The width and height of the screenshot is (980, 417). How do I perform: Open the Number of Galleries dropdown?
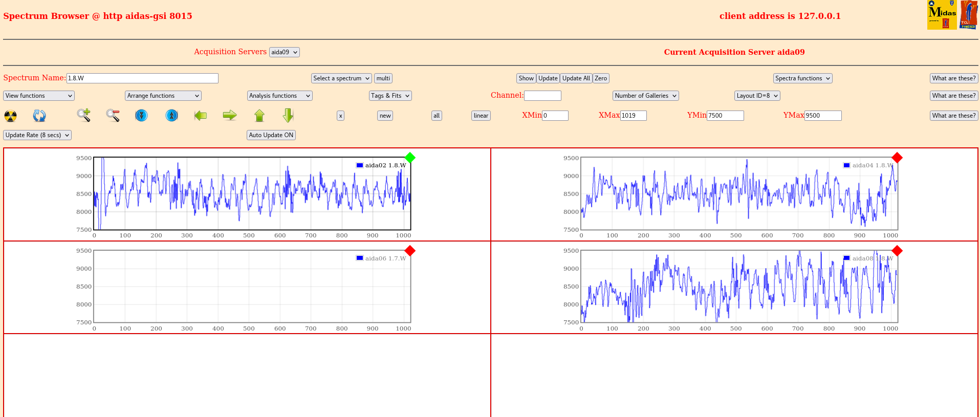click(x=645, y=96)
